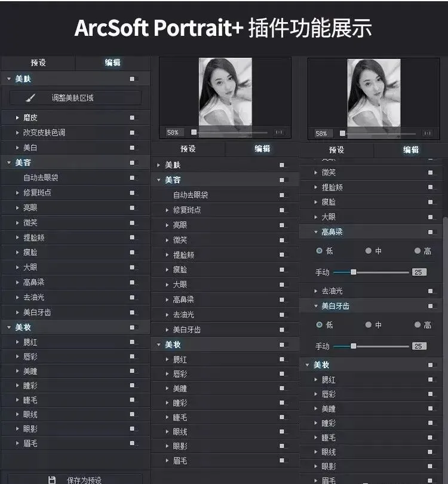This screenshot has width=448, height=484.
Task: Select 微笑 row in left panel
Action: (x=76, y=222)
